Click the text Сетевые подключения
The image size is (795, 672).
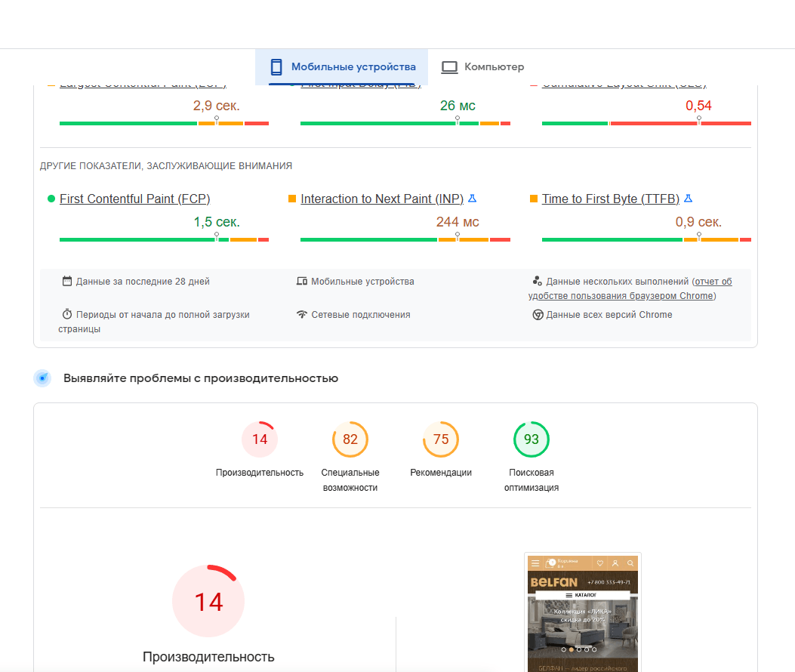(361, 314)
